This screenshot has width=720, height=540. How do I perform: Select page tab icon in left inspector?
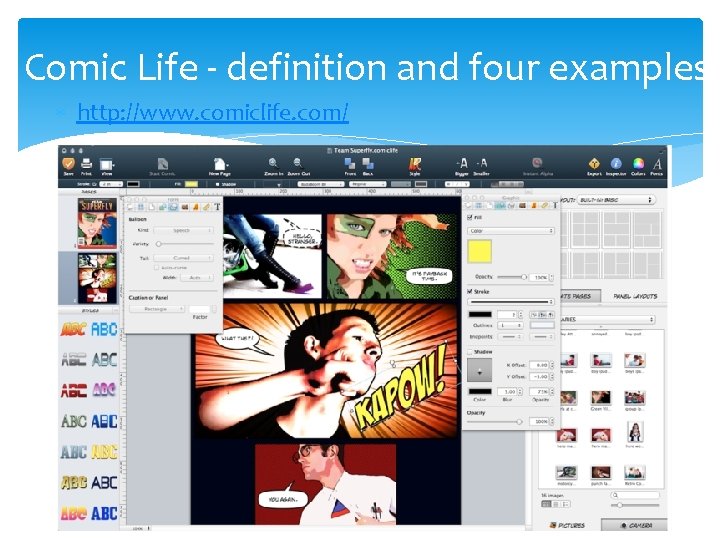click(152, 207)
